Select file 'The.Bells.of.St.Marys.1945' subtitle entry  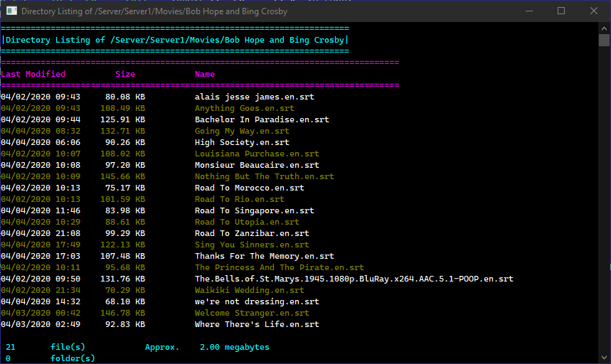coord(354,279)
